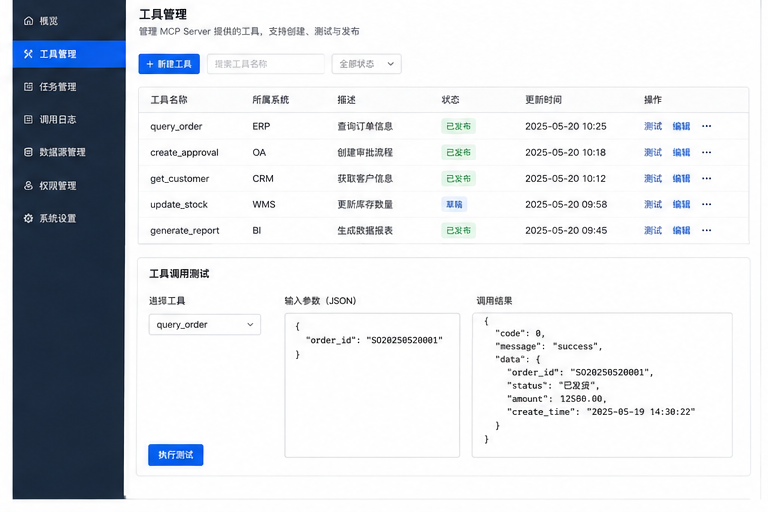Click the WMS system cell

(264, 204)
